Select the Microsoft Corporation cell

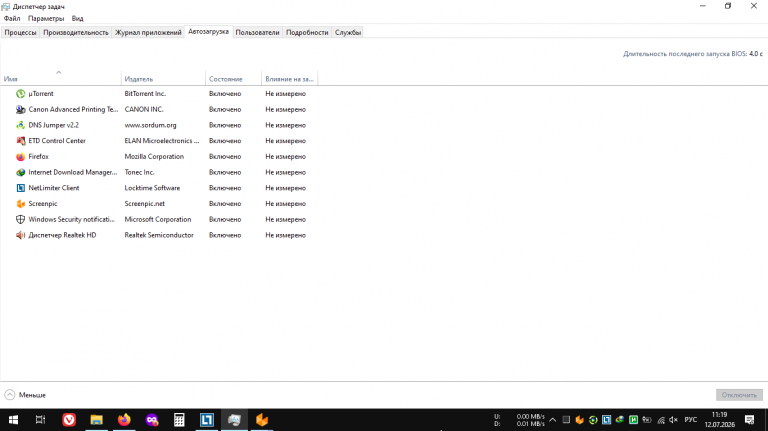pyautogui.click(x=158, y=219)
